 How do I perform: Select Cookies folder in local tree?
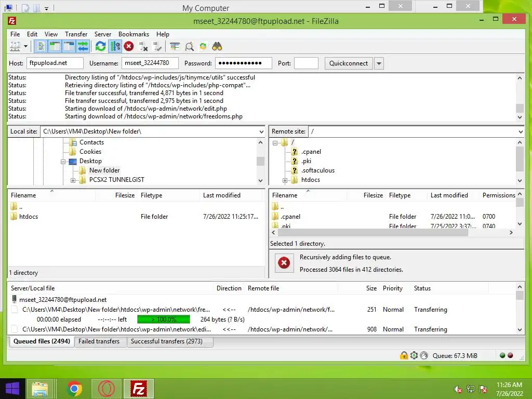click(90, 152)
